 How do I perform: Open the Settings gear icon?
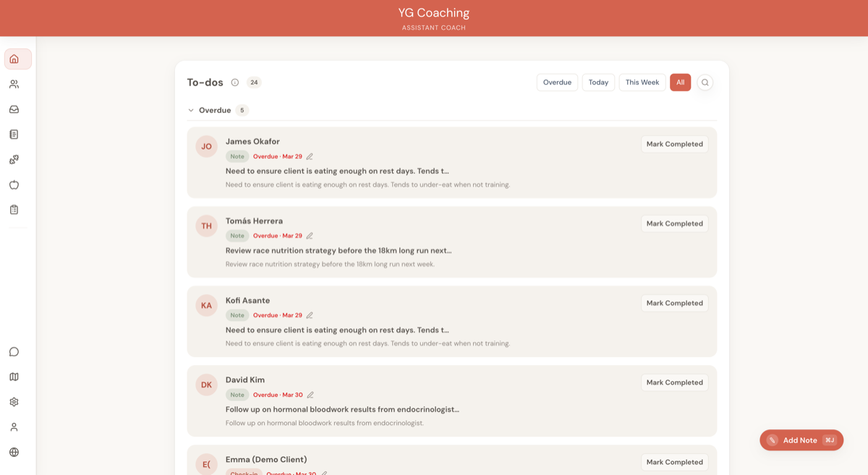point(14,401)
